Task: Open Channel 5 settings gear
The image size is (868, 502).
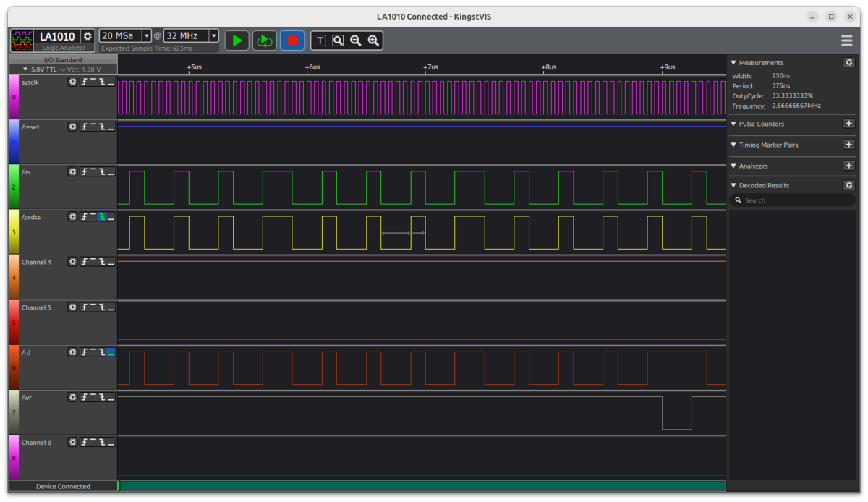Action: (x=72, y=307)
